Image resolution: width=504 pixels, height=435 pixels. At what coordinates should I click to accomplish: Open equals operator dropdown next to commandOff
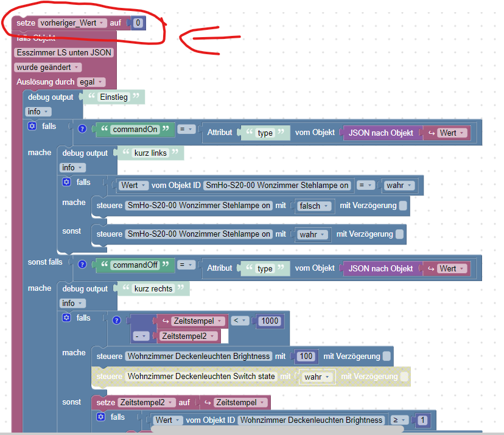click(186, 265)
